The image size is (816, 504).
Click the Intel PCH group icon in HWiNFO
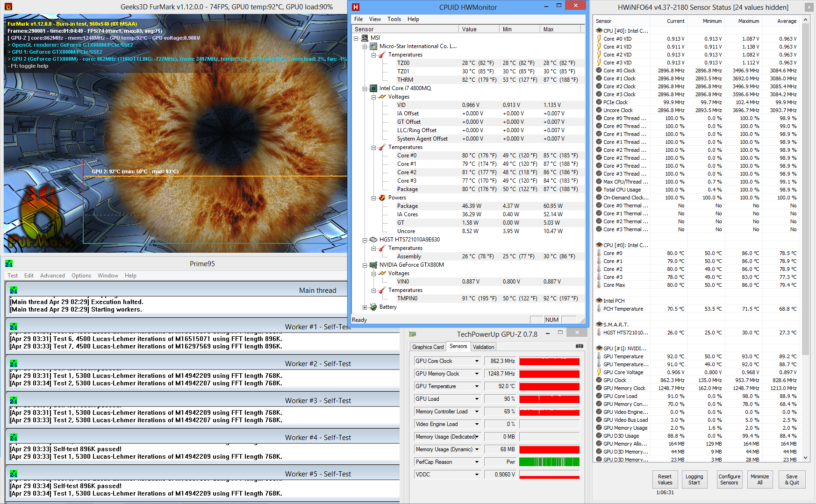(599, 301)
